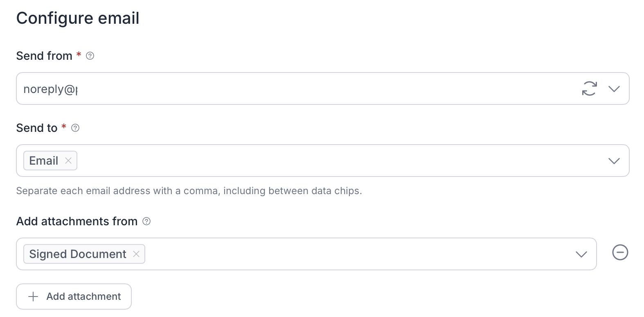
Task: Click the comma separator helper text
Action: pos(189,191)
